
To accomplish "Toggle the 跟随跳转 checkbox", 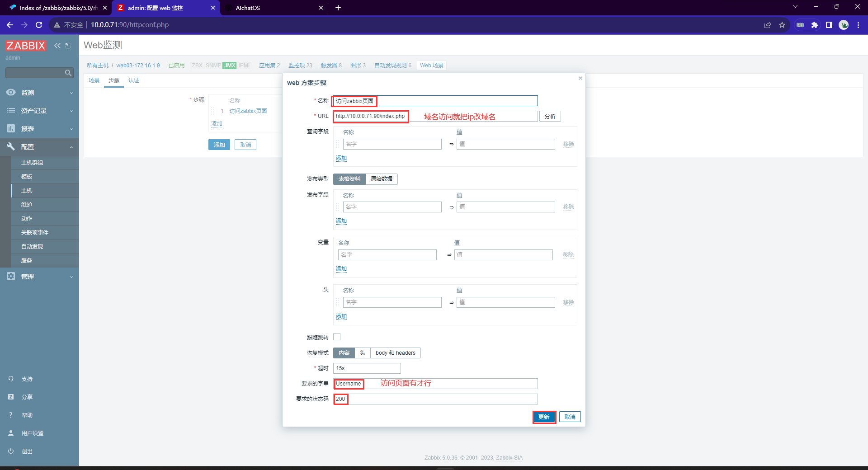I will click(337, 337).
